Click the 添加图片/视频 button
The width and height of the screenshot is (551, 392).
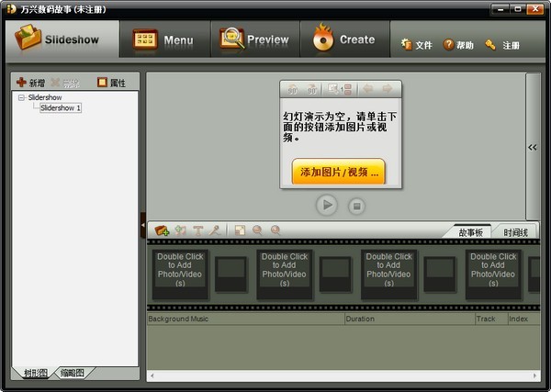337,172
